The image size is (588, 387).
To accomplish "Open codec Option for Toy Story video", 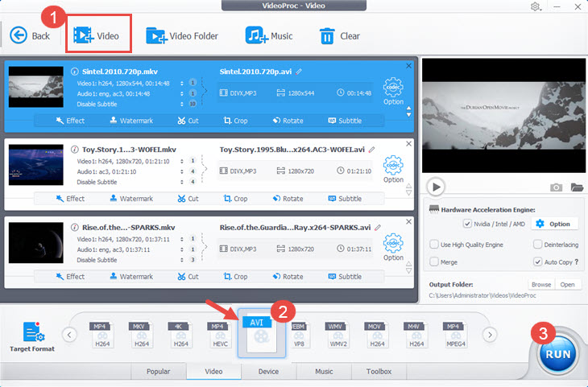I will (393, 169).
